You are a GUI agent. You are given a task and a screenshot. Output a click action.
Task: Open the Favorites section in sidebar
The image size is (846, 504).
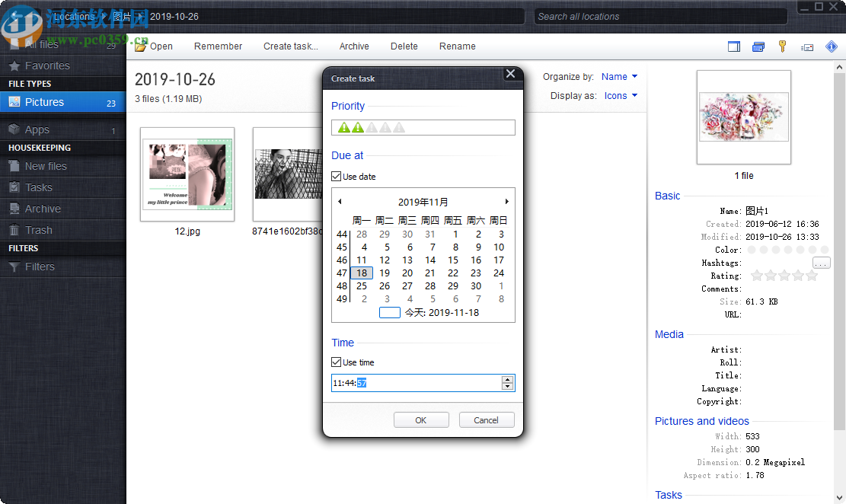point(62,65)
